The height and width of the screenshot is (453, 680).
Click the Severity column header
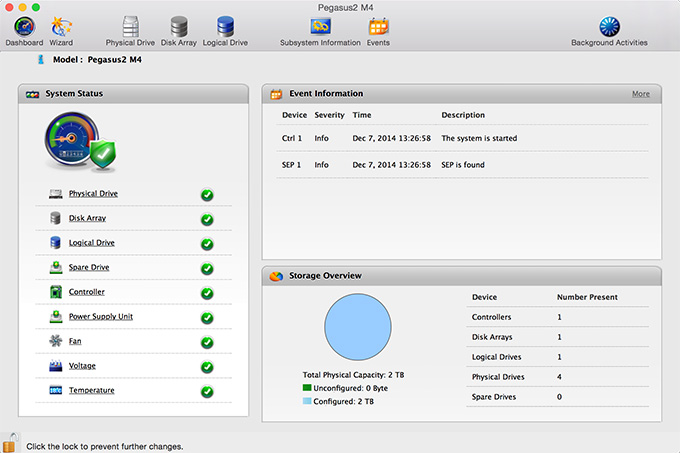click(x=329, y=115)
